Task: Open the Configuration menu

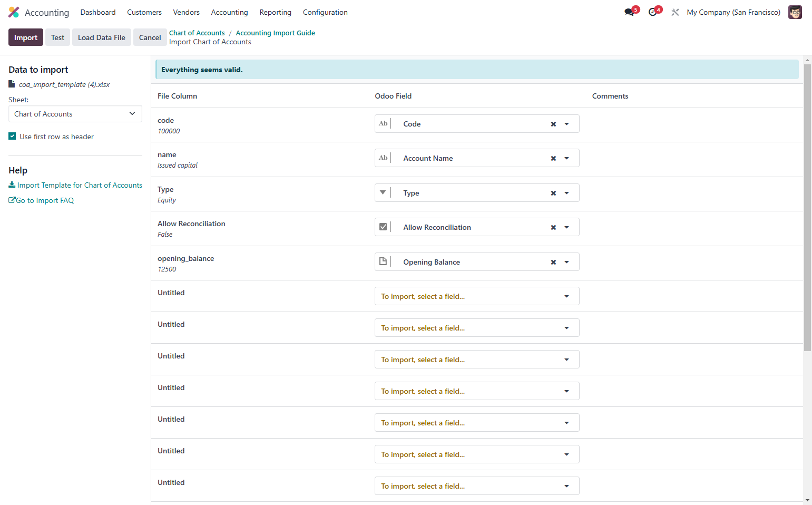Action: point(325,12)
